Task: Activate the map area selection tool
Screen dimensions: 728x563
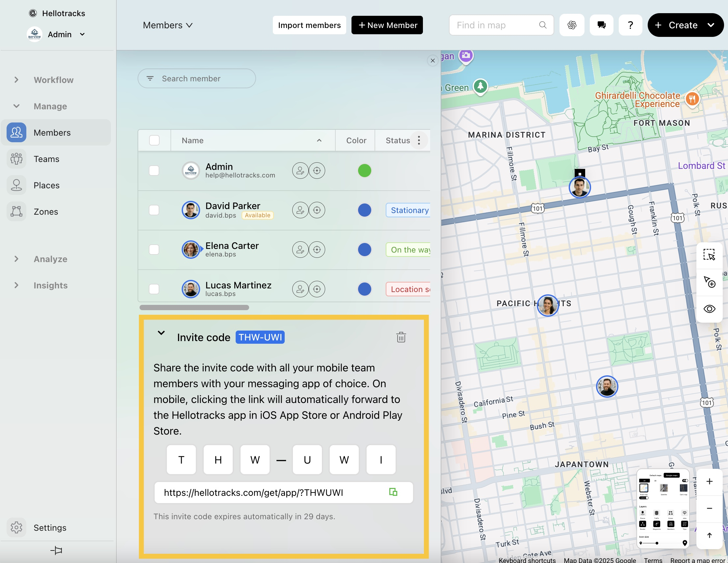Action: [x=709, y=255]
